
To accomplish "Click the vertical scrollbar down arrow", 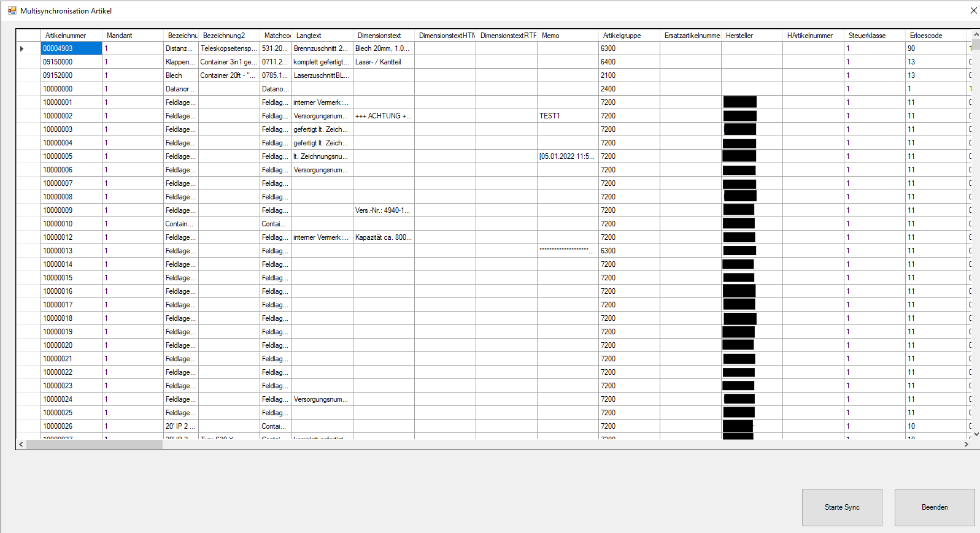I will coord(976,434).
